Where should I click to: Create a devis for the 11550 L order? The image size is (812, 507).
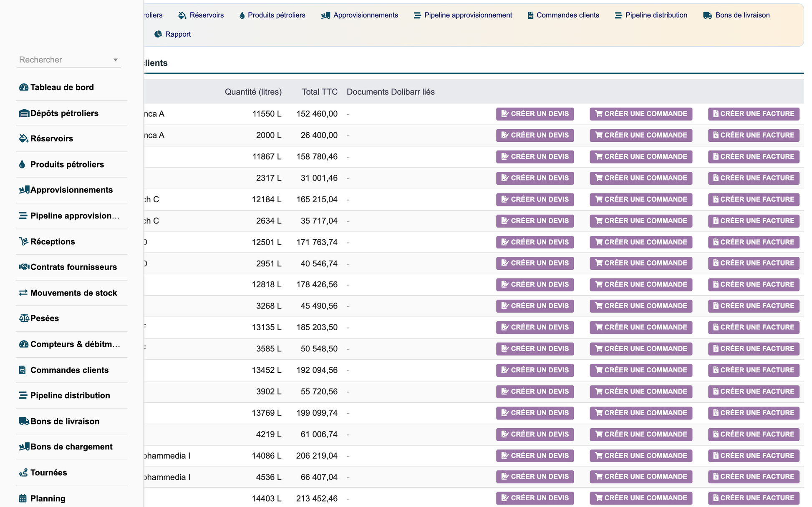(535, 114)
